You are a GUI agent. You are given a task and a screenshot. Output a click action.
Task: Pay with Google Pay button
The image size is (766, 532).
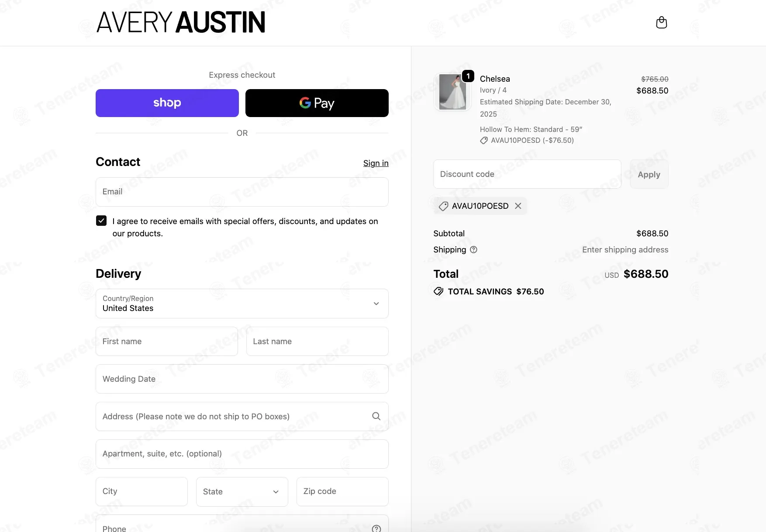tap(317, 103)
